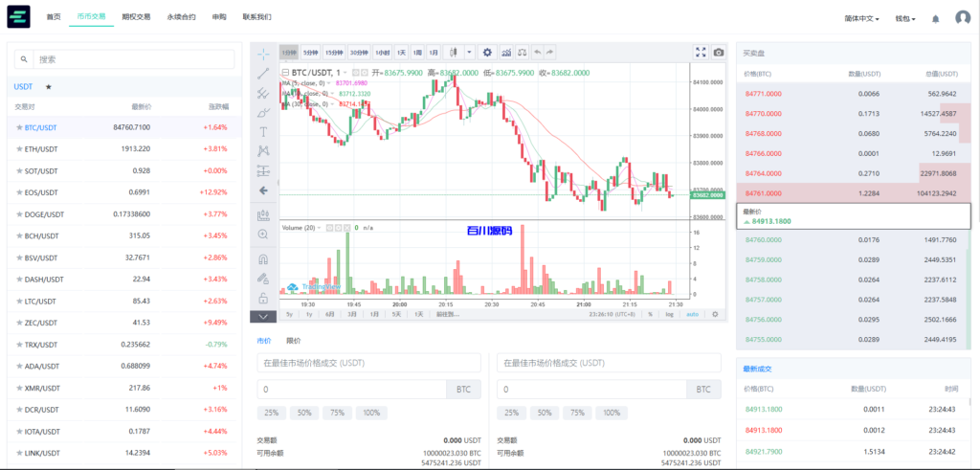Open 永续合约 menu item

point(181,17)
